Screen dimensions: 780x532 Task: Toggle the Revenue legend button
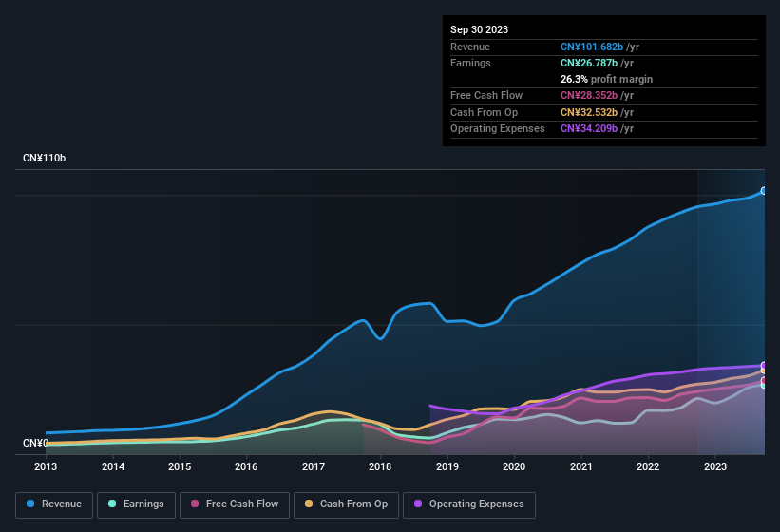click(x=54, y=504)
